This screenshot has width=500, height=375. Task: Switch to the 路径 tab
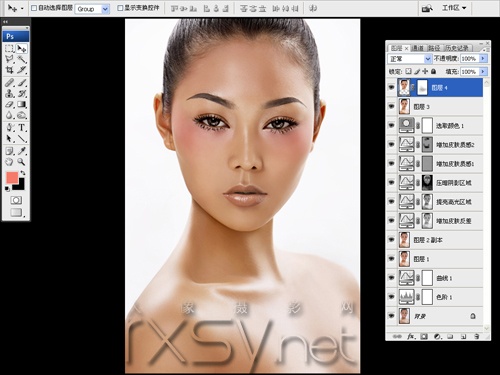[x=434, y=48]
